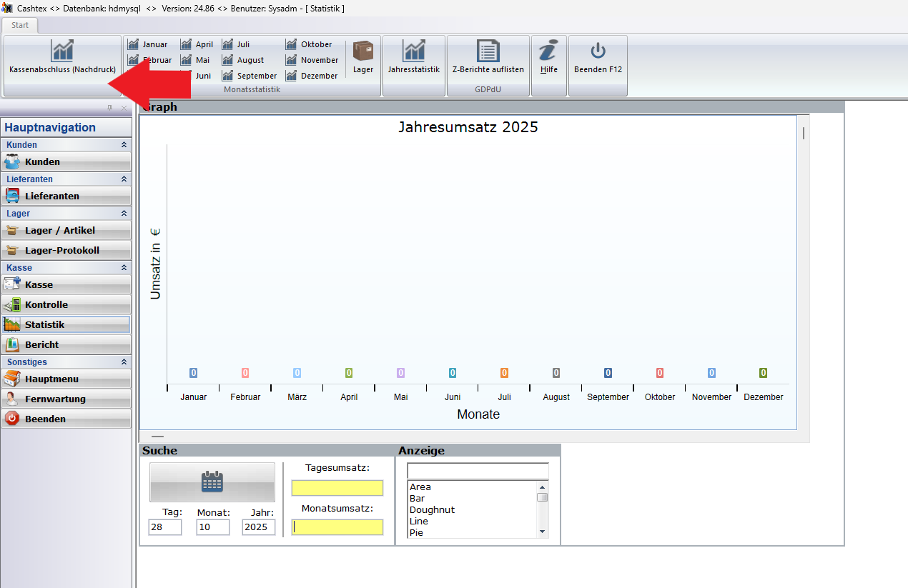Click the Monat input field
This screenshot has width=908, height=588.
click(x=212, y=527)
